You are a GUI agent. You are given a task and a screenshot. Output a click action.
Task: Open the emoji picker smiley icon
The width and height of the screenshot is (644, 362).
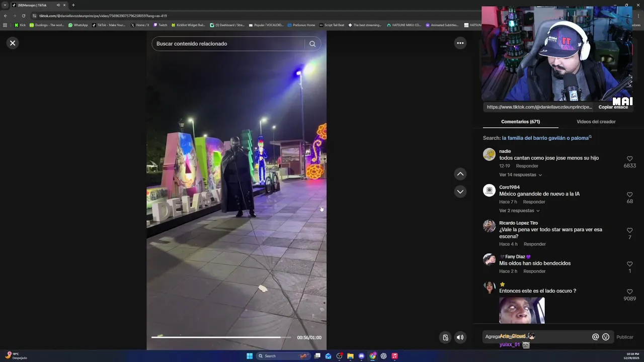pyautogui.click(x=606, y=337)
